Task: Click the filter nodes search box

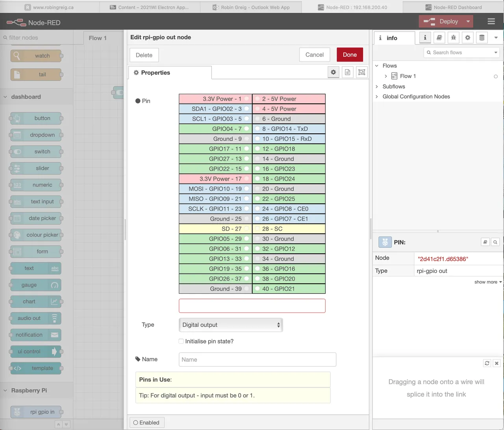Action: [36, 38]
